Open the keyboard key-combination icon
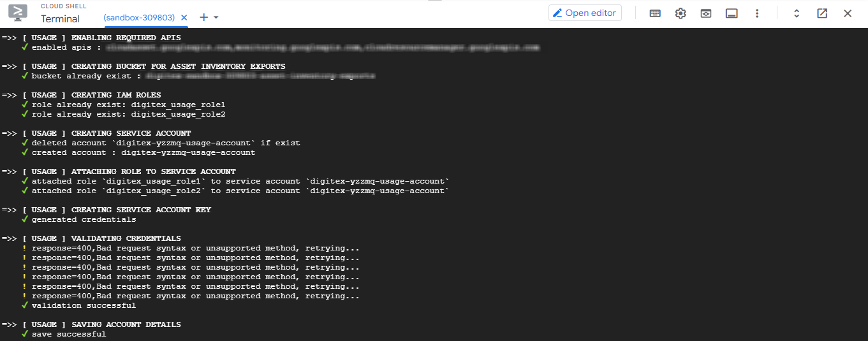This screenshot has width=868, height=341. click(655, 13)
